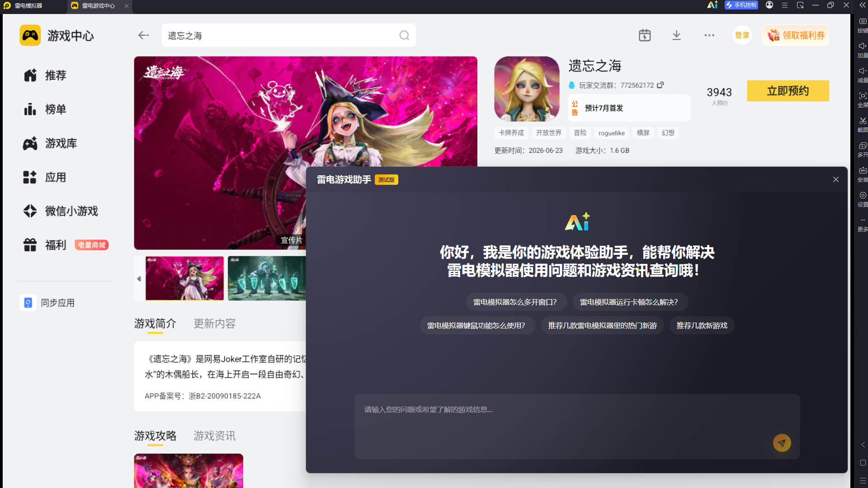Switch to 游戏资讯 tab
The image size is (868, 488).
(215, 436)
